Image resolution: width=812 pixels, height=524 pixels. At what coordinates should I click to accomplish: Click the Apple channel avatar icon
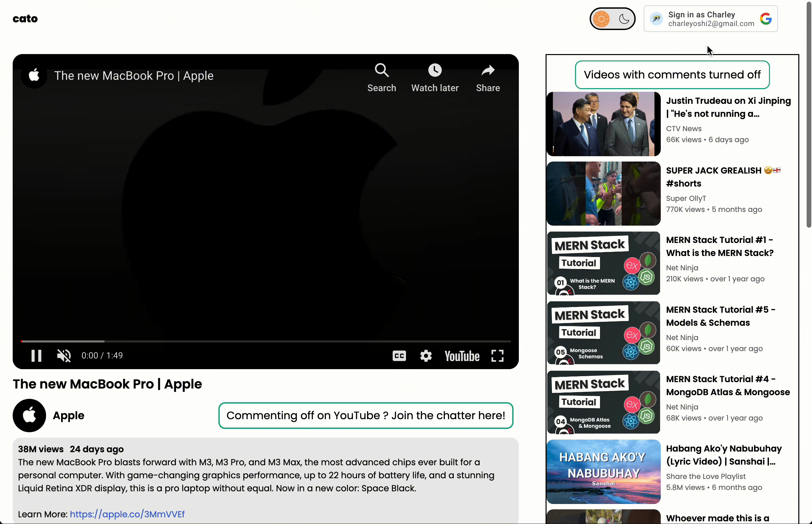coord(29,415)
